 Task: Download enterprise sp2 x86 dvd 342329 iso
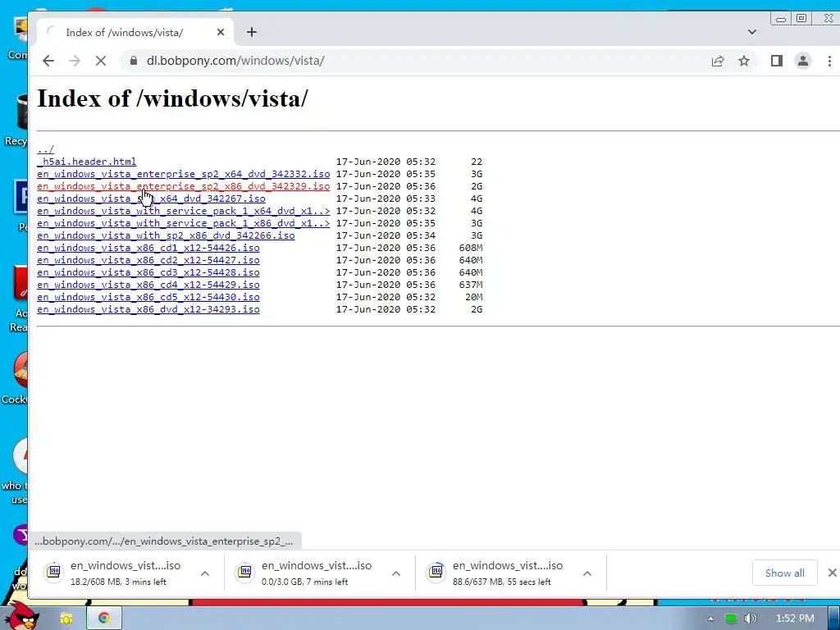pyautogui.click(x=183, y=186)
